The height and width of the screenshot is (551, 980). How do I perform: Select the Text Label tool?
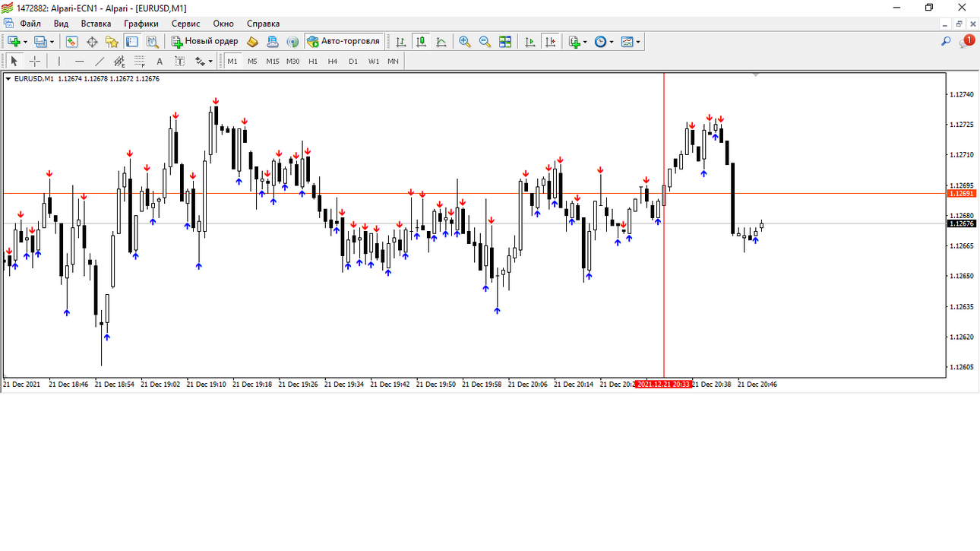[x=179, y=62]
